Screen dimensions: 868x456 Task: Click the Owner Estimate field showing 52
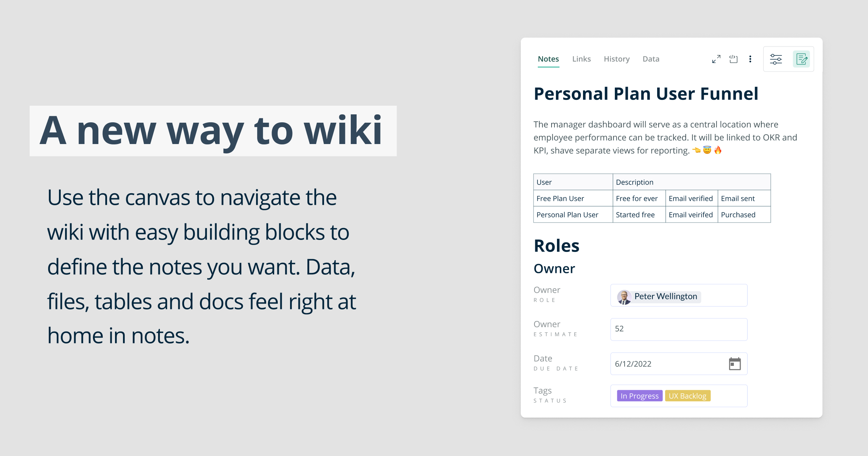click(678, 329)
